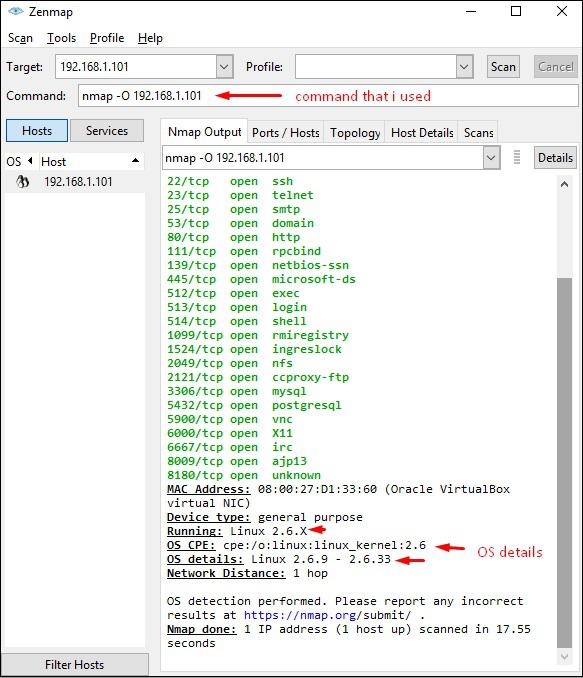
Task: Select host 192.168.1.101 in the hosts list
Action: [75, 182]
